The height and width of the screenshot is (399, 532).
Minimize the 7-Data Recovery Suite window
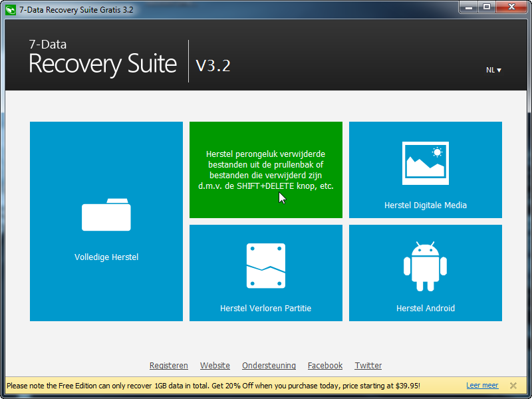469,7
